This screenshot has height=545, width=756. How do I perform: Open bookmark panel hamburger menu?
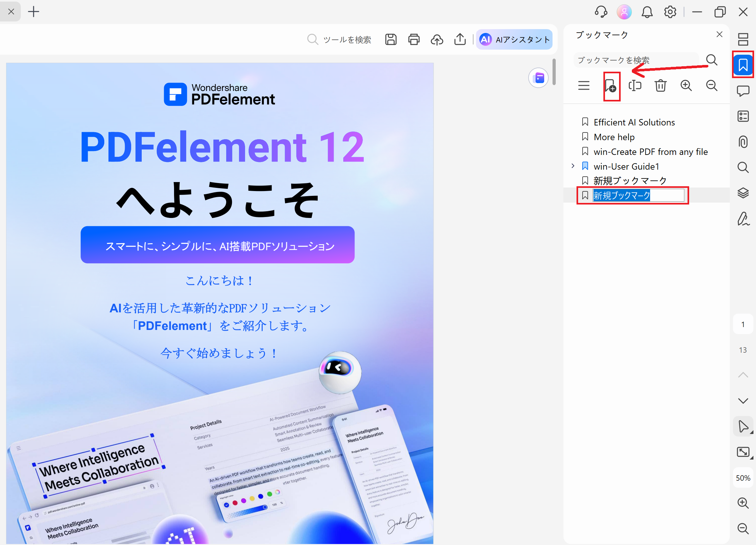(x=584, y=86)
